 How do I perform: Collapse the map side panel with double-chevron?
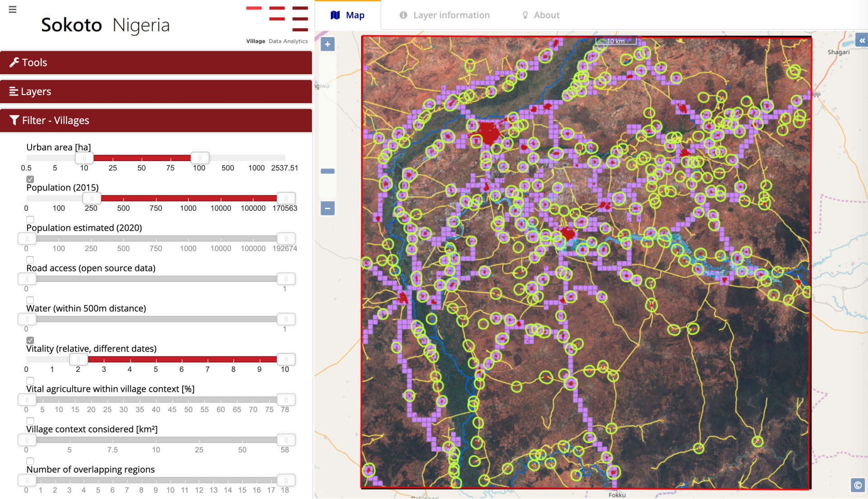(862, 41)
